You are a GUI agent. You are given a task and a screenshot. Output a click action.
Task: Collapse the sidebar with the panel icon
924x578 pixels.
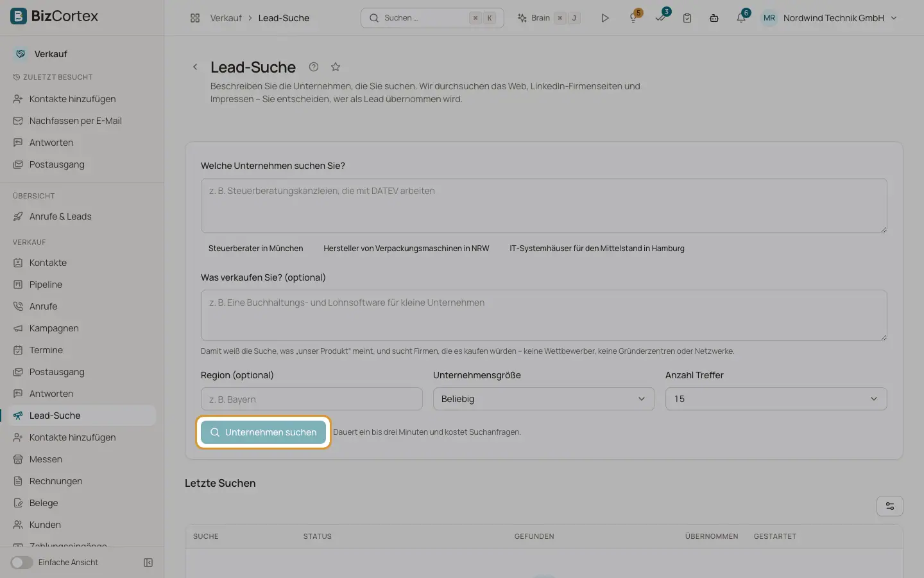[148, 563]
